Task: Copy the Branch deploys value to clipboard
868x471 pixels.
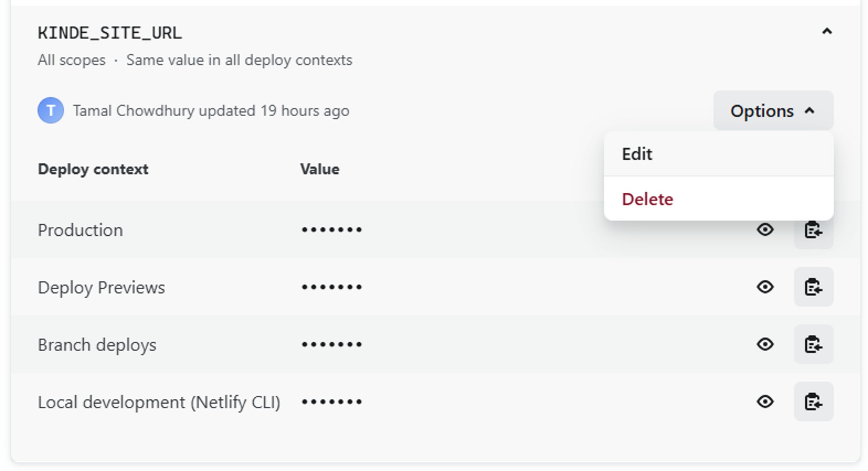Action: (814, 344)
